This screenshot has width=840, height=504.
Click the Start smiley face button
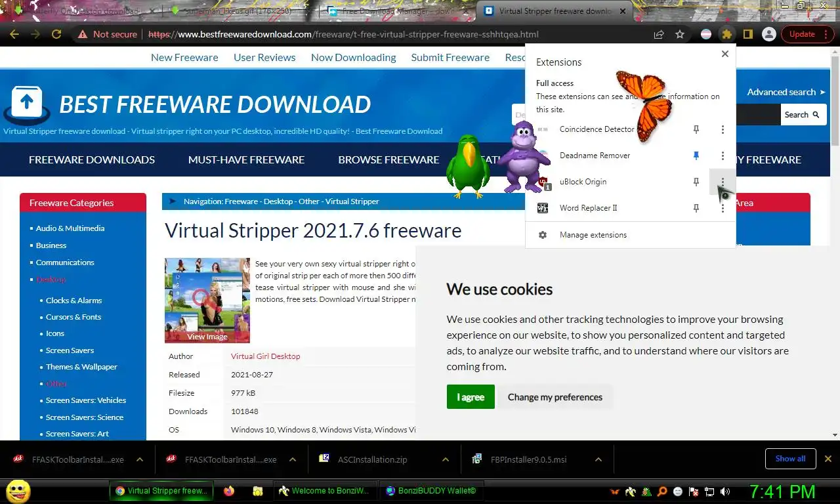click(x=18, y=491)
